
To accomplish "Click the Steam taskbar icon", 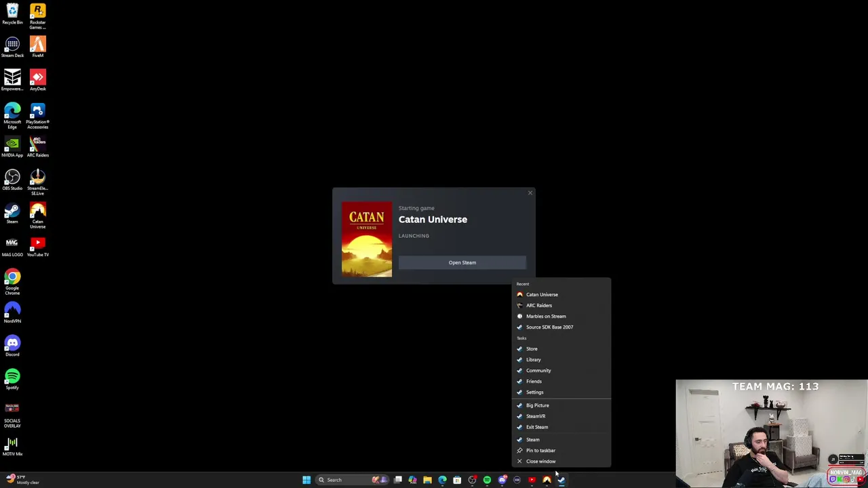I will coord(561,480).
